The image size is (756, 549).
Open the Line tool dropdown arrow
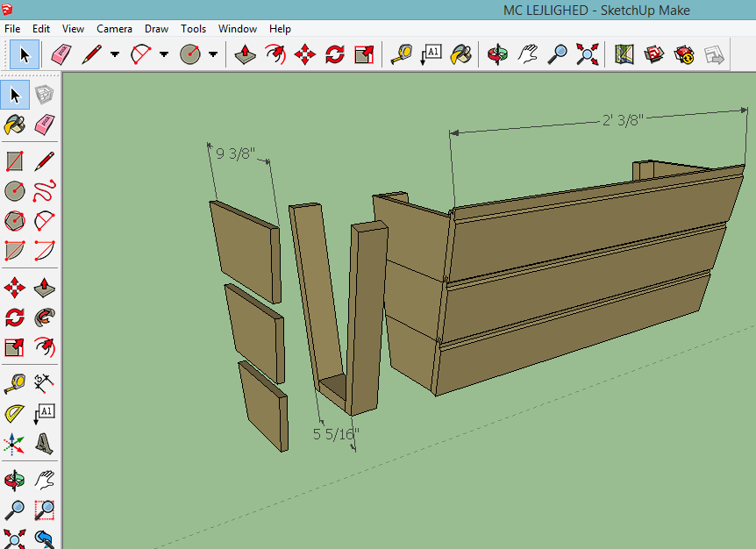click(x=115, y=54)
